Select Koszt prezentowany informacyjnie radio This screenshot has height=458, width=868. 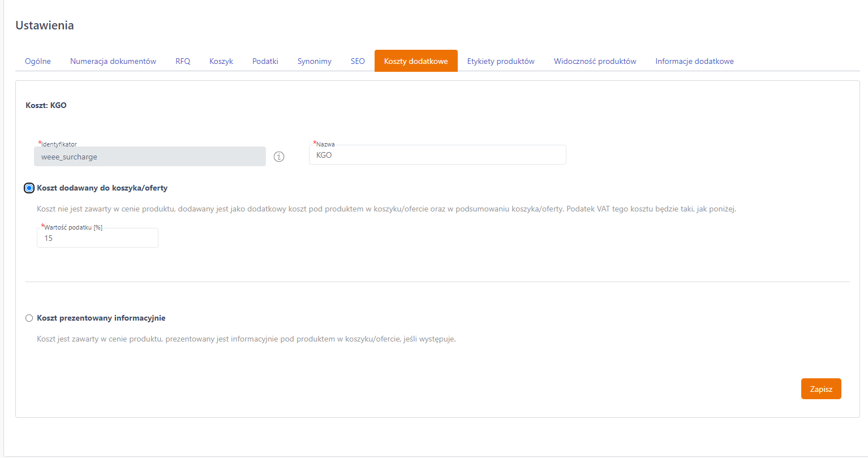(x=29, y=318)
